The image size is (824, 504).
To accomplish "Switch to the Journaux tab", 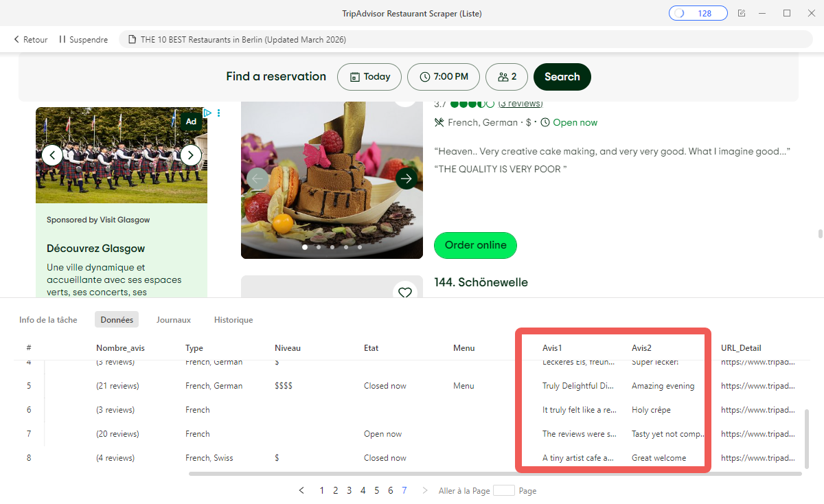I will pyautogui.click(x=173, y=319).
